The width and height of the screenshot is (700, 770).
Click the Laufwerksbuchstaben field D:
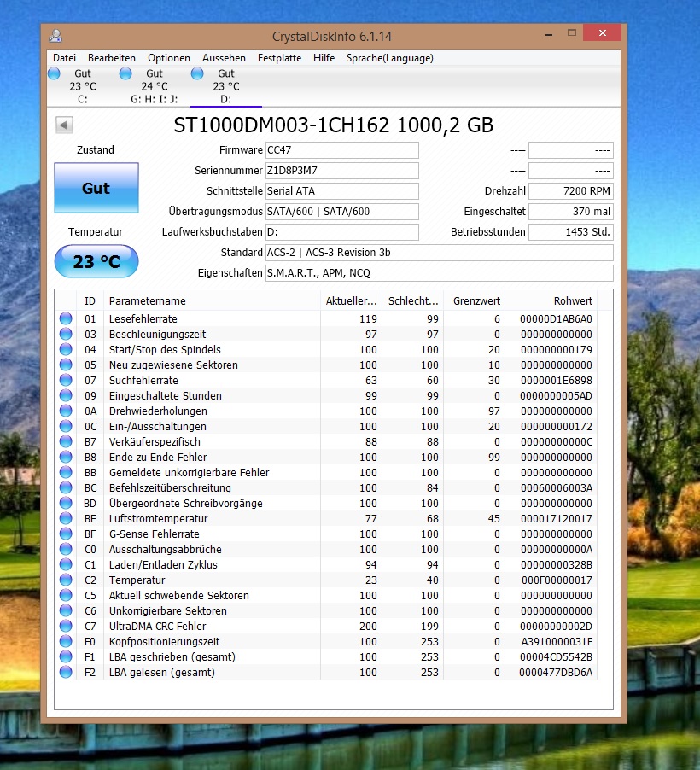[x=342, y=232]
